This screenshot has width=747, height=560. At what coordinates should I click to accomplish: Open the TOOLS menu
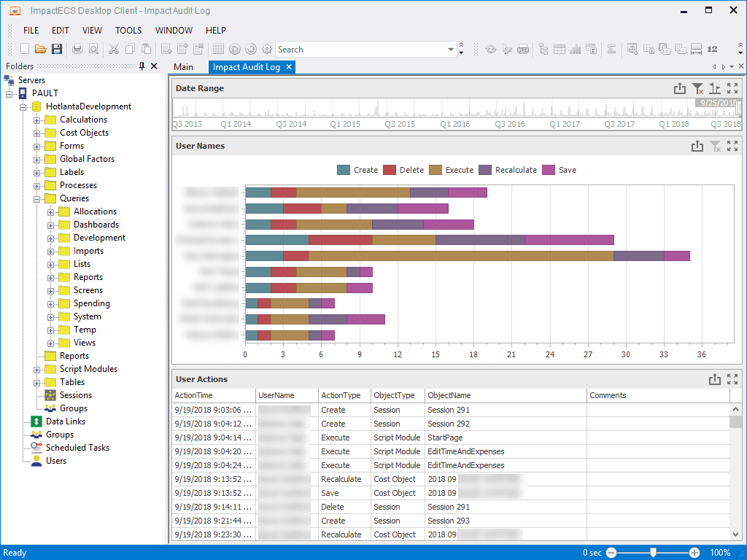(x=128, y=30)
